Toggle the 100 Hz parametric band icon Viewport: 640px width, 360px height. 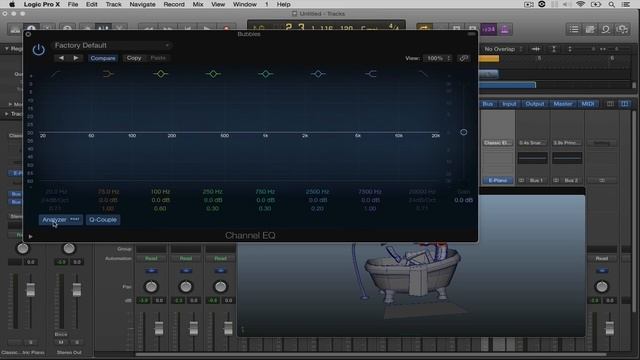tap(160, 74)
